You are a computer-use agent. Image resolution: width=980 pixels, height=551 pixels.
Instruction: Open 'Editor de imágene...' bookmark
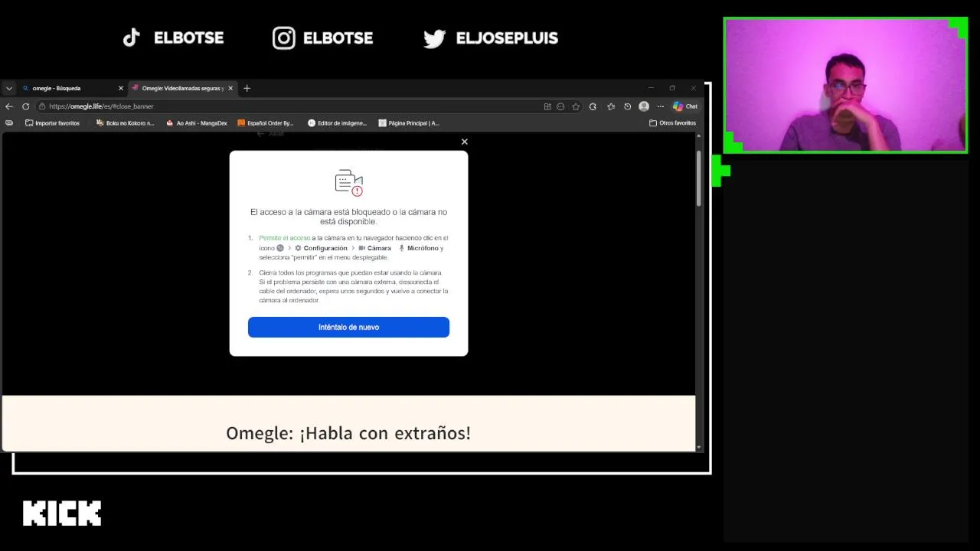[338, 122]
